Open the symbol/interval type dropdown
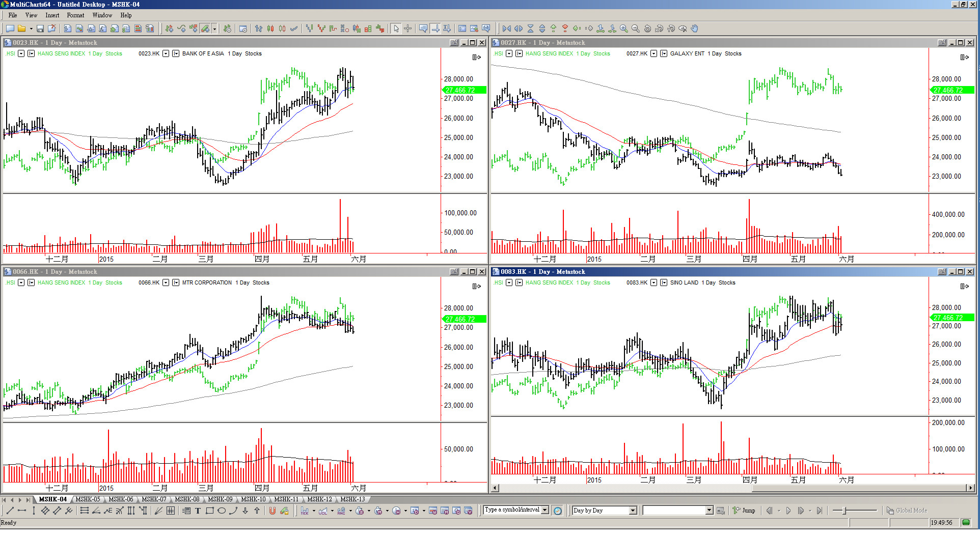The height and width of the screenshot is (538, 980). click(545, 510)
